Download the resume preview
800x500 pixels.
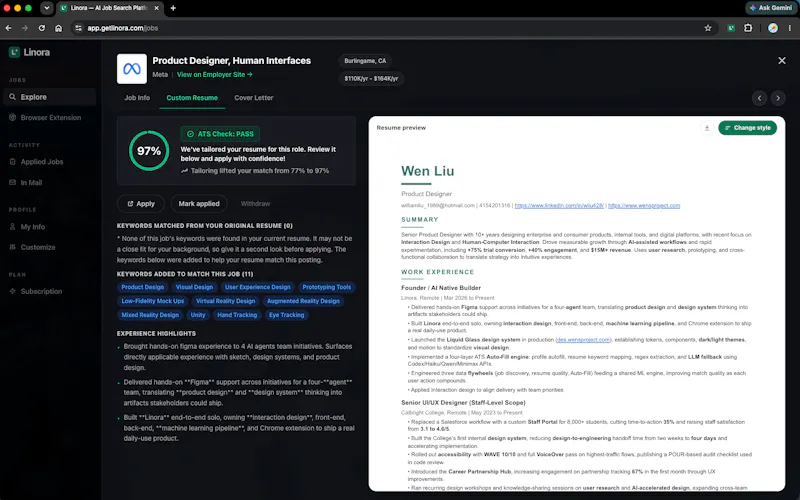707,128
